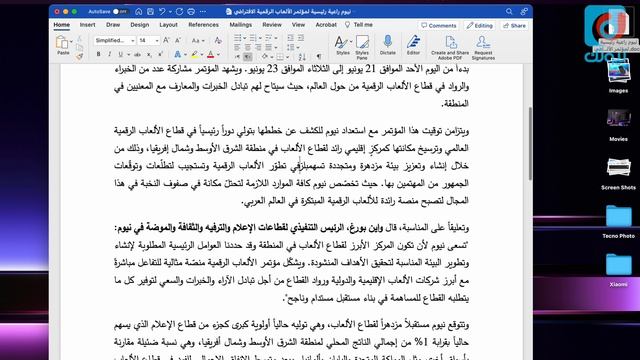Select the Format Painter brush
This screenshot has height=360, width=640.
[79, 57]
